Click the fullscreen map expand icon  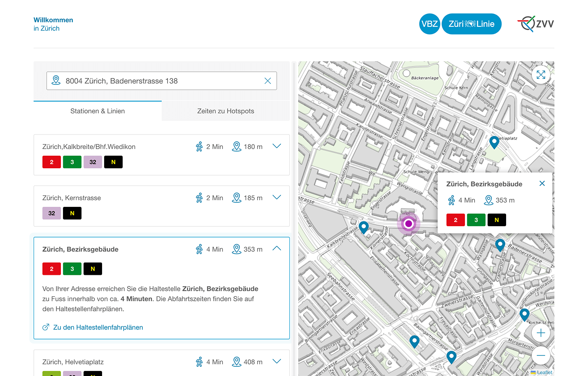click(541, 75)
